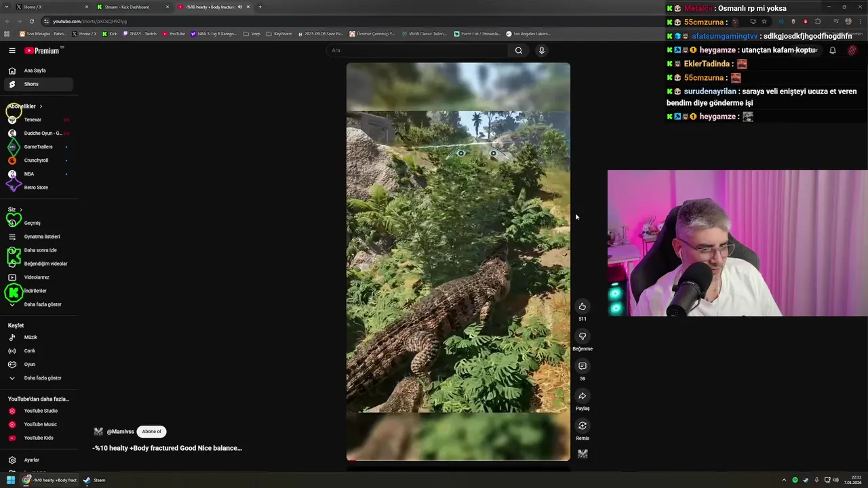Viewport: 868px width, 488px height.
Task: Open the TEASY - Twitch bookmark
Action: pos(140,33)
